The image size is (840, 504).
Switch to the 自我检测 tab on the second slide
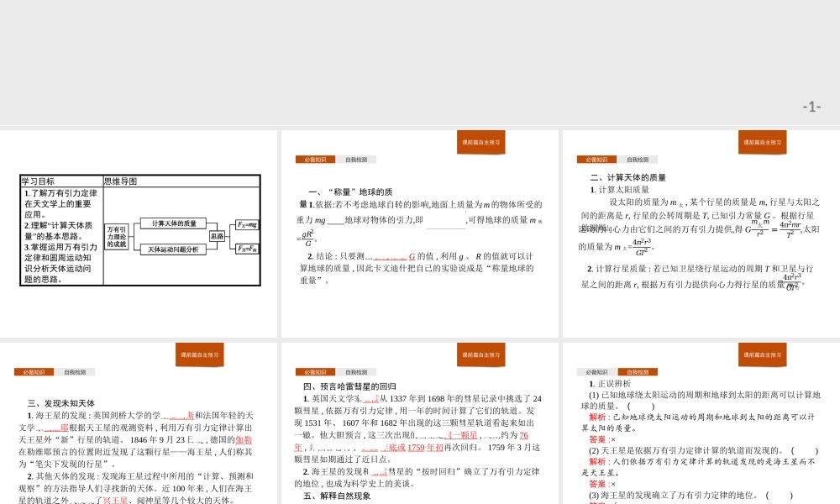pos(357,159)
